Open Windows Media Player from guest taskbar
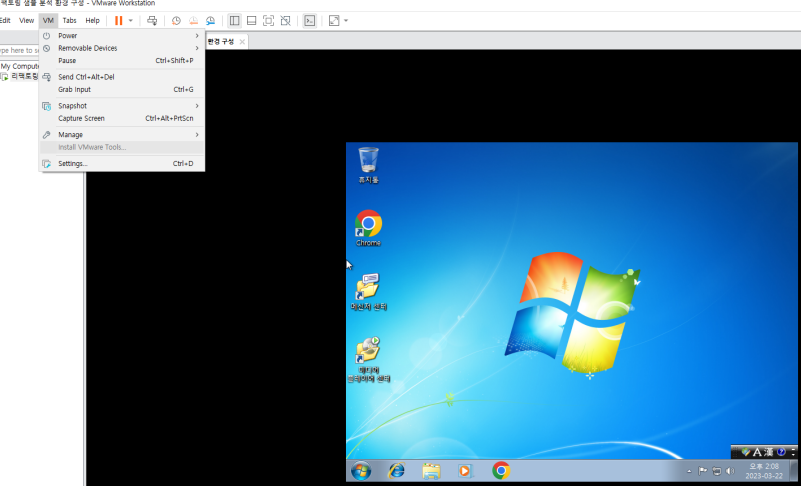The image size is (801, 486). [x=465, y=471]
